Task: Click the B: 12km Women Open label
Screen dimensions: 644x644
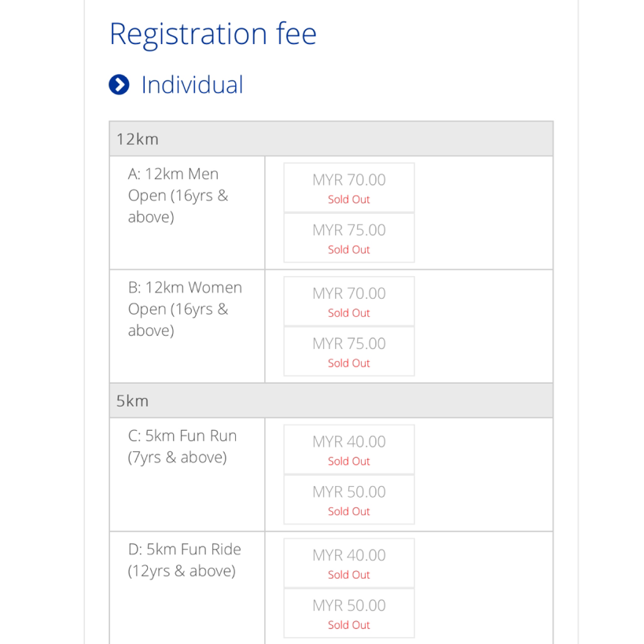Action: pos(185,309)
